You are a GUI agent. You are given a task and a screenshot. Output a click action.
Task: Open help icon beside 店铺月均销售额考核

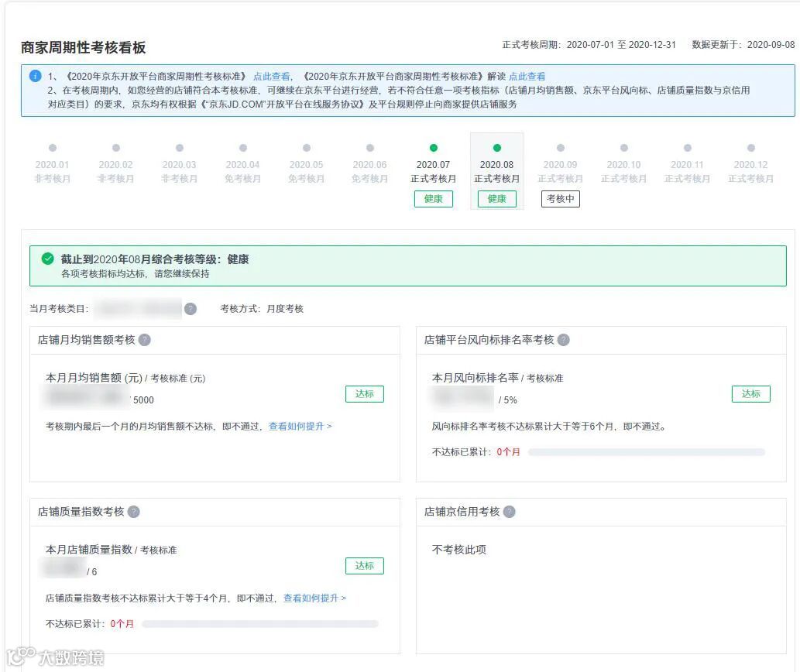(144, 340)
